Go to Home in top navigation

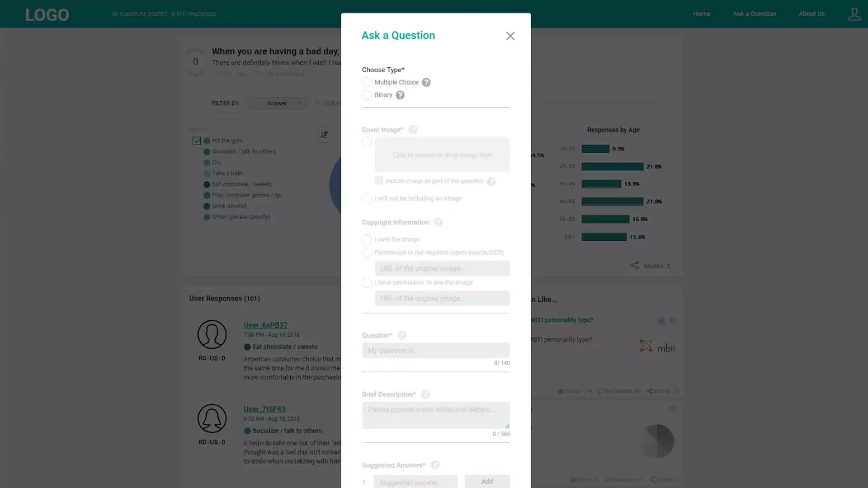(x=702, y=14)
